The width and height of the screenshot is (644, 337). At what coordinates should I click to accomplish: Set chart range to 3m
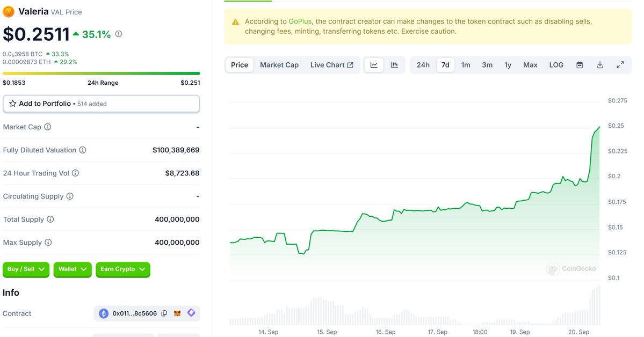487,65
